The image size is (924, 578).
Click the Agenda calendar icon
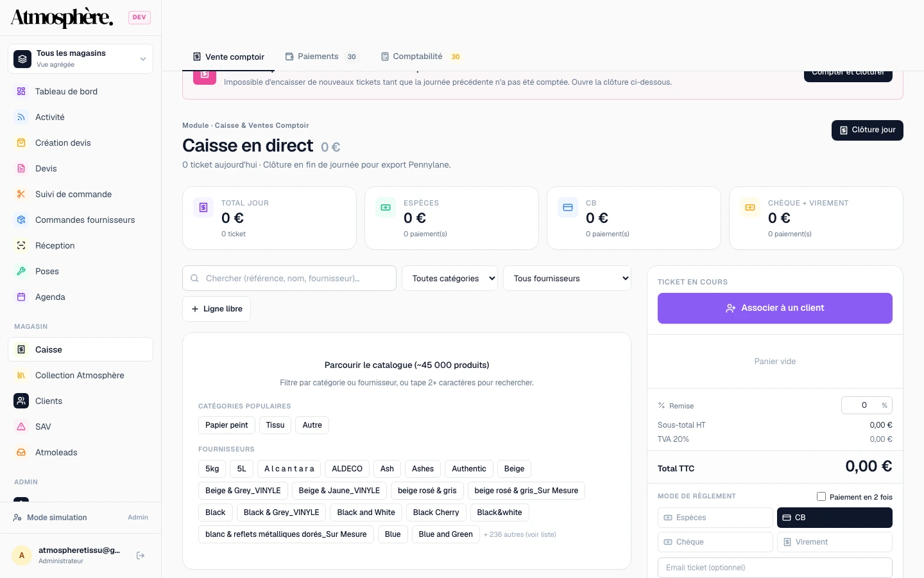[x=21, y=297]
